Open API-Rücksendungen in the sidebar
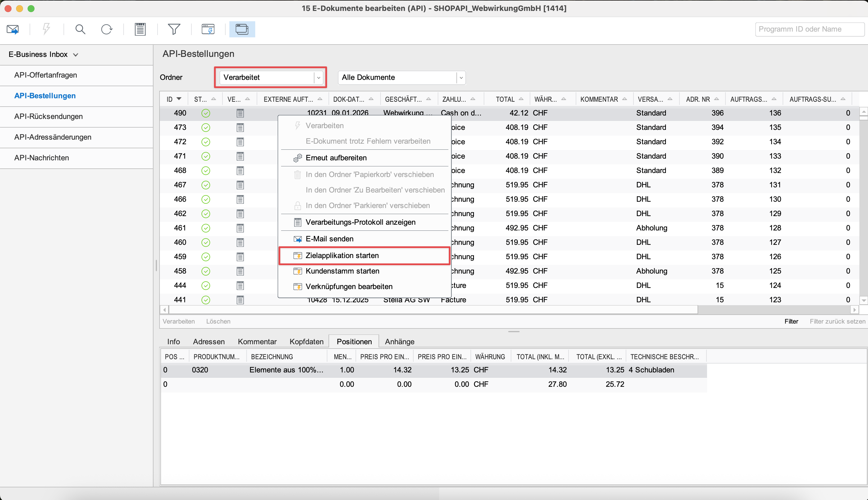This screenshot has width=868, height=500. 49,116
